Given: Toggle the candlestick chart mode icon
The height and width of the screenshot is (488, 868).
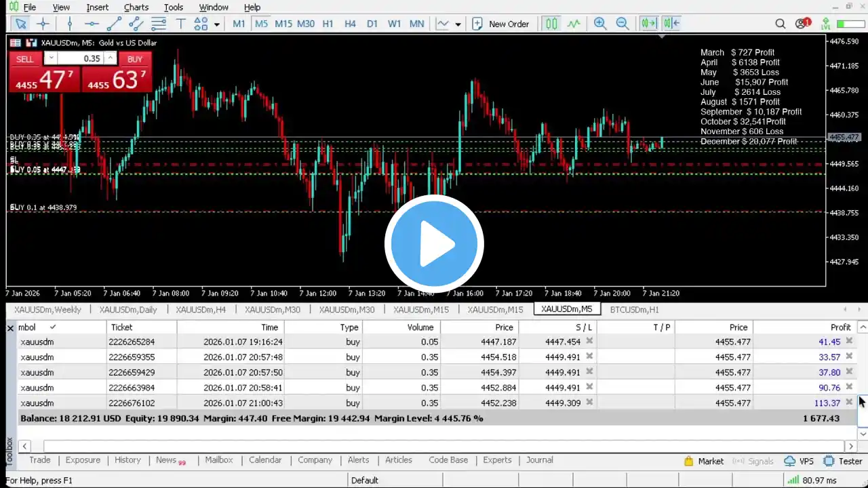Looking at the screenshot, I should pyautogui.click(x=552, y=24).
